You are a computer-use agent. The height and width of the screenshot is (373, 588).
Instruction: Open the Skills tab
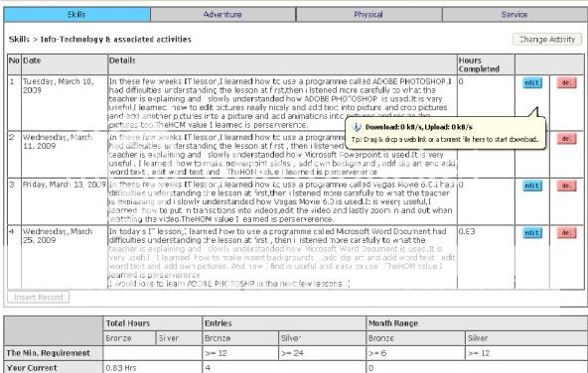[x=76, y=15]
